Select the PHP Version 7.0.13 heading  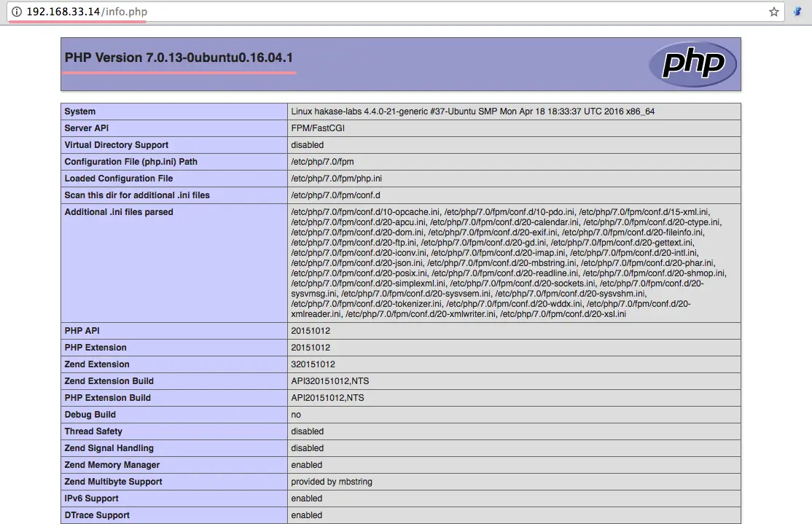pos(179,58)
